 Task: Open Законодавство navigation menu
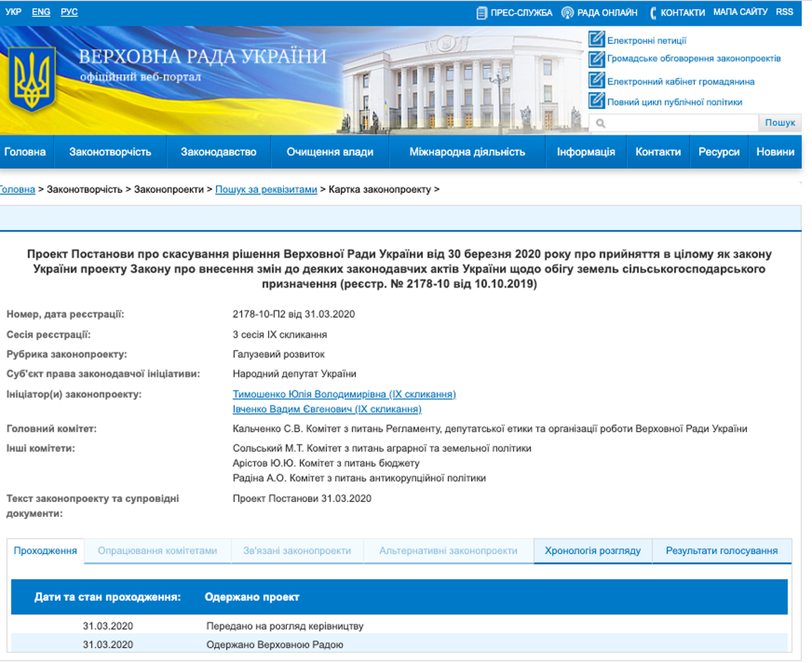[x=219, y=152]
